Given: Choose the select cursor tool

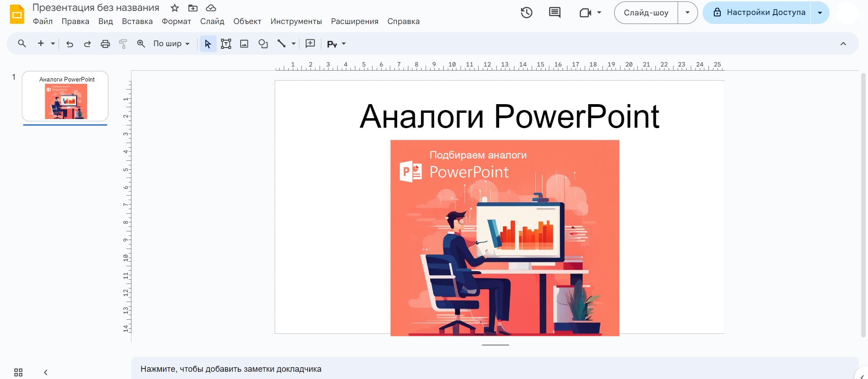Looking at the screenshot, I should [x=208, y=43].
